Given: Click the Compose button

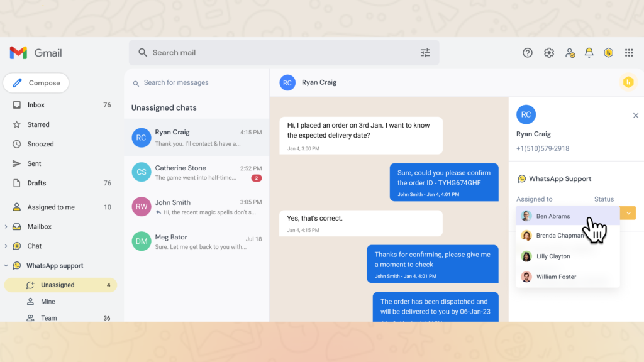Looking at the screenshot, I should tap(36, 83).
